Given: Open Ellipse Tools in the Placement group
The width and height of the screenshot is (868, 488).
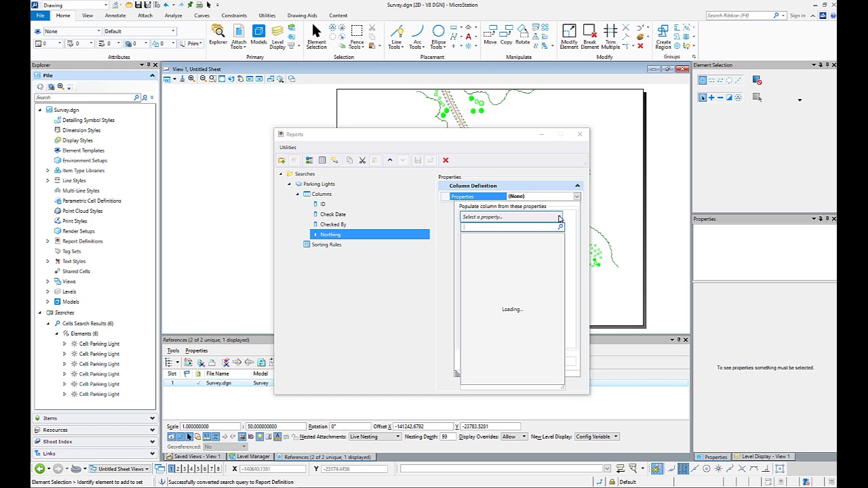Looking at the screenshot, I should click(x=438, y=37).
